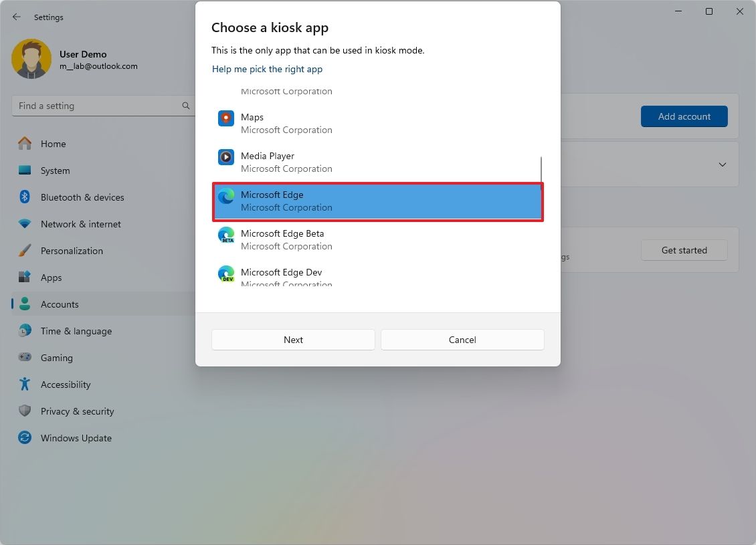Open Personalization using the paintbrush icon
The width and height of the screenshot is (756, 545).
(x=24, y=251)
